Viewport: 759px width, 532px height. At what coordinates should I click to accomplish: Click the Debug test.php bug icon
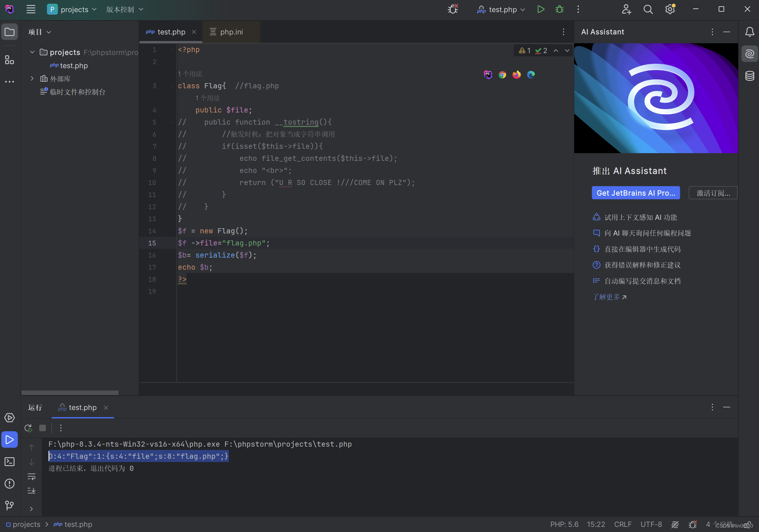tap(559, 10)
